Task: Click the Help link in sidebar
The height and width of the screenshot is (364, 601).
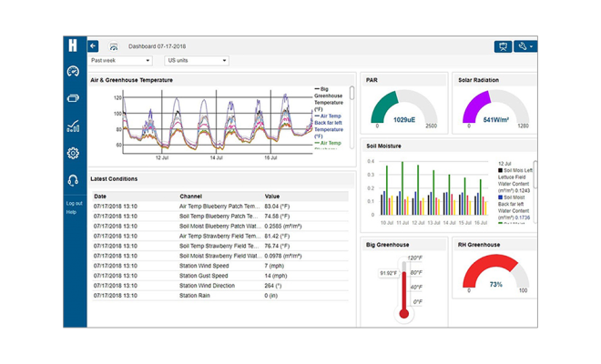Action: point(71,212)
